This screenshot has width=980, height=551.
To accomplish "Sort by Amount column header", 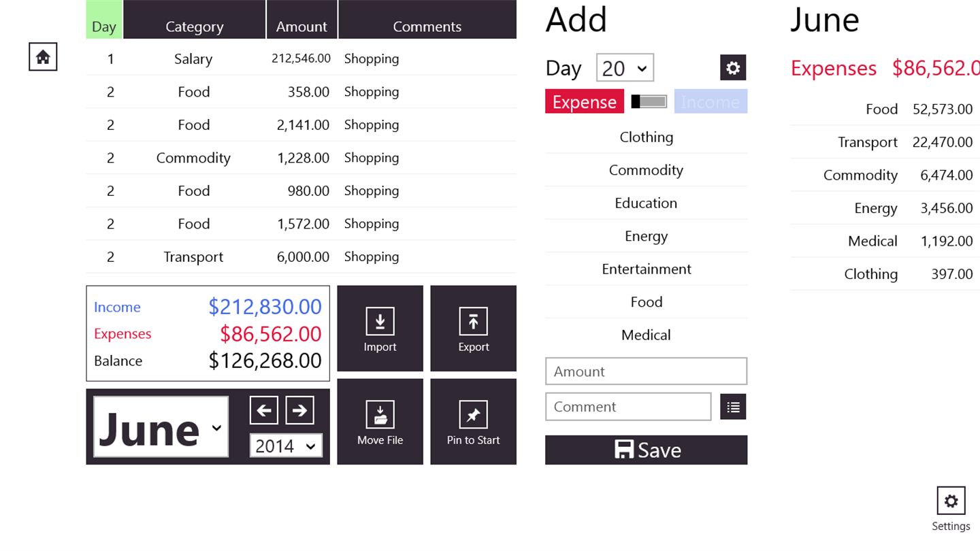I will (x=301, y=20).
